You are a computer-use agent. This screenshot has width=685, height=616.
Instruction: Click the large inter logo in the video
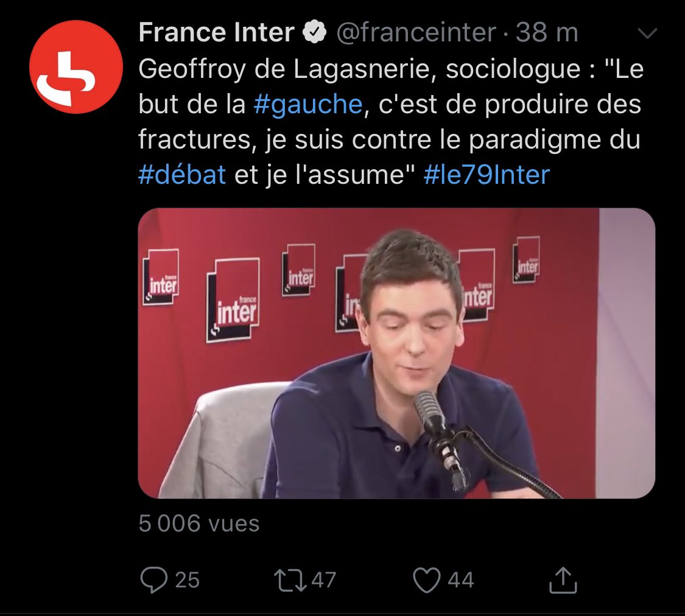click(234, 300)
